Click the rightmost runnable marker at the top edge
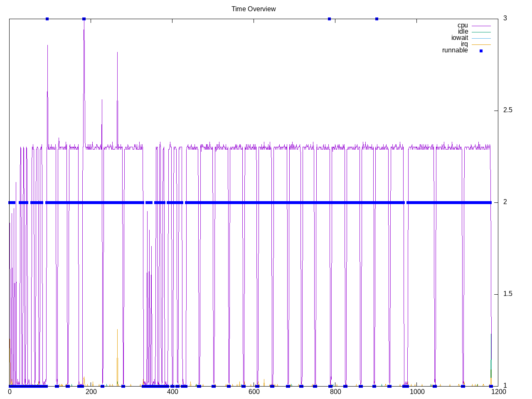The image size is (532, 399). click(x=377, y=19)
